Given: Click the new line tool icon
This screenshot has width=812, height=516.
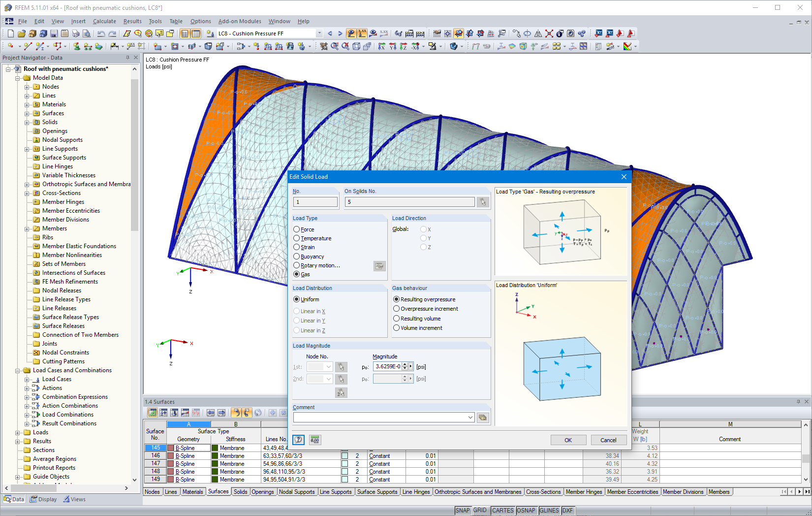Looking at the screenshot, I should pos(28,46).
